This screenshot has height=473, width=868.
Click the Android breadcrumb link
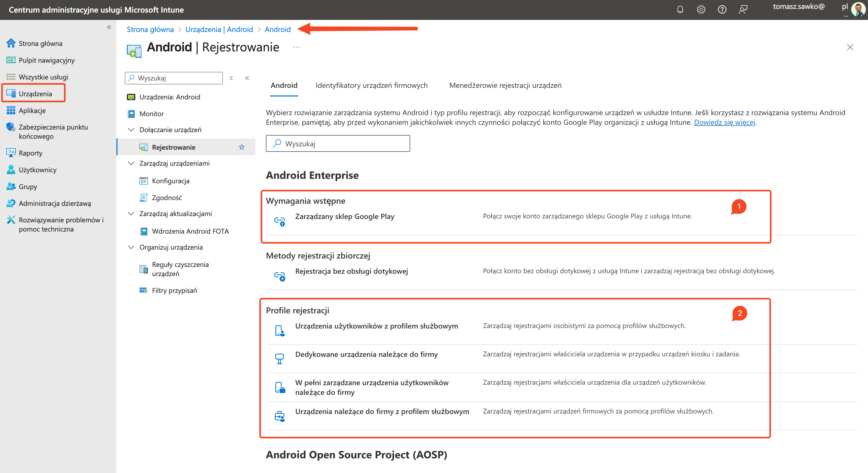coord(277,29)
